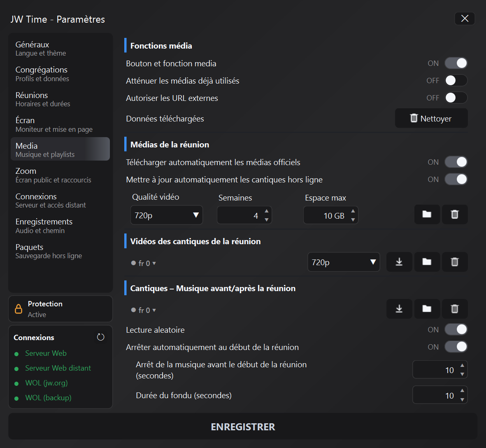
Task: Expand fr 0 language under Cantiques Musique
Action: [144, 310]
